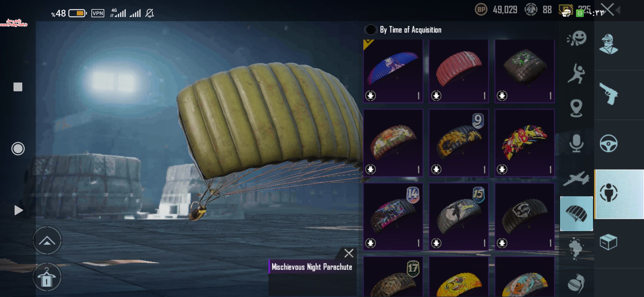Open the voice microphone category icon
Screen dimensions: 644x297
point(576,143)
